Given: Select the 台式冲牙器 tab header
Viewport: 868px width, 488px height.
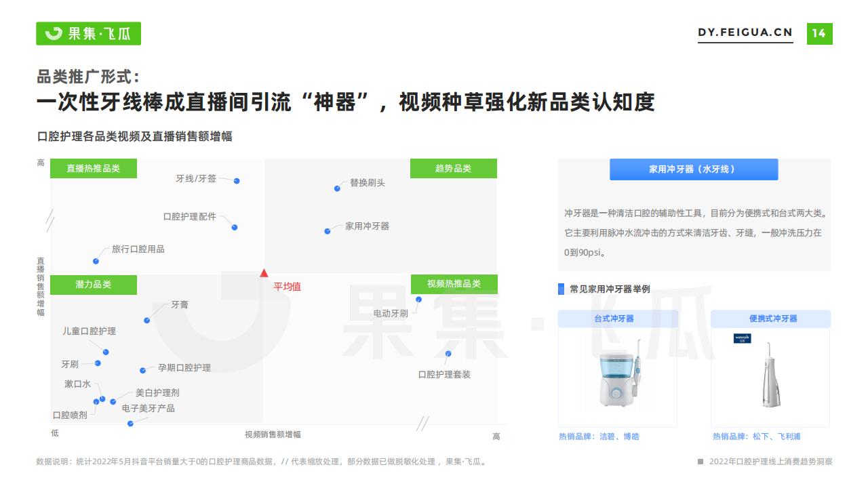Looking at the screenshot, I should (618, 319).
